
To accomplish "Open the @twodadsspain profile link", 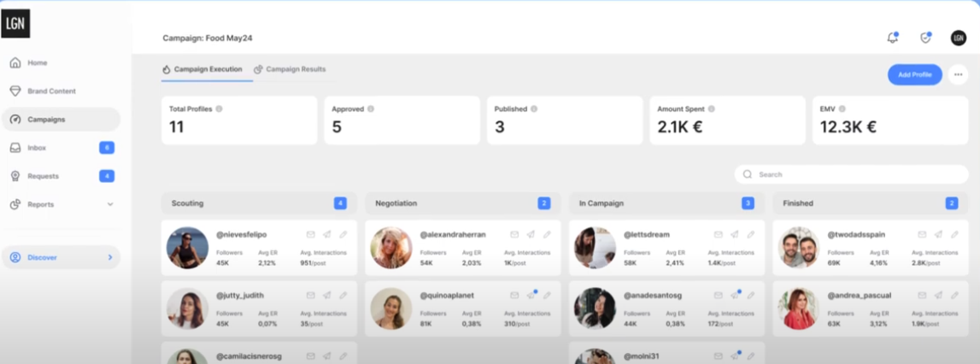I will (856, 234).
